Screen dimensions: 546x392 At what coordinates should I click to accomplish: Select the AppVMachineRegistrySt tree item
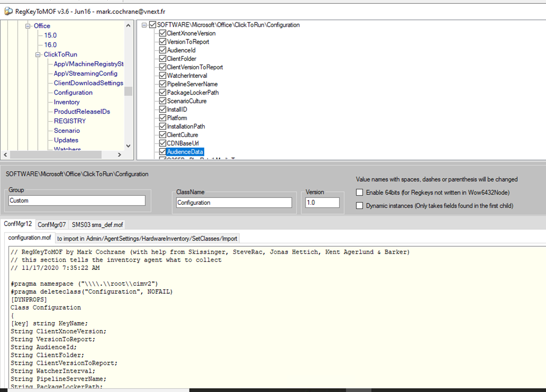tap(89, 64)
